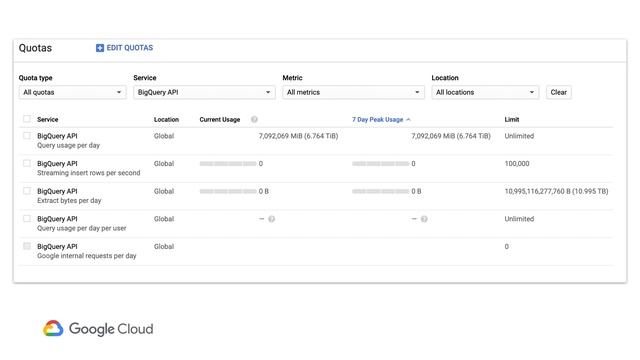Click the Edit Quotas plus icon
Screen dimensions: 640x360
click(x=100, y=48)
